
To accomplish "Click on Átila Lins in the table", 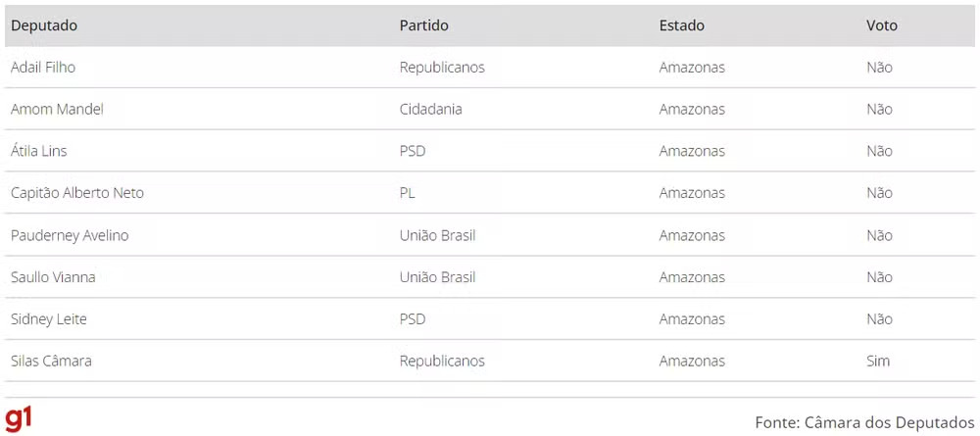I will coord(39,151).
